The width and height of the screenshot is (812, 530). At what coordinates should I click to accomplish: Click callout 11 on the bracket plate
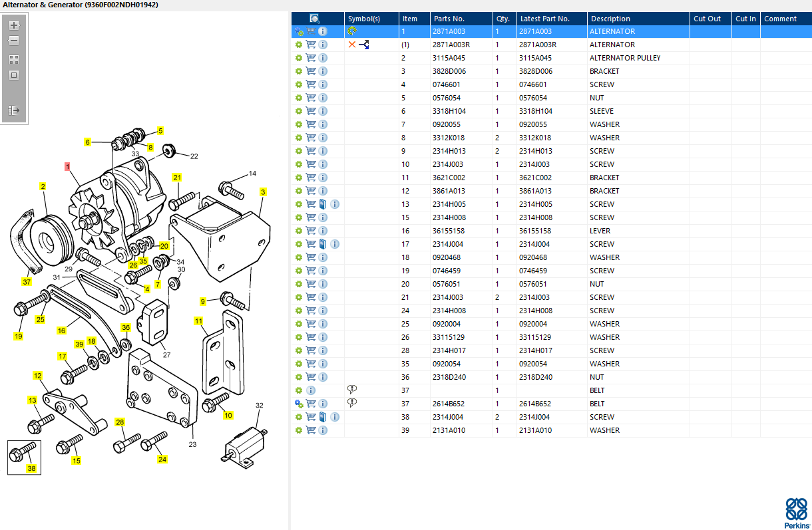pos(198,321)
